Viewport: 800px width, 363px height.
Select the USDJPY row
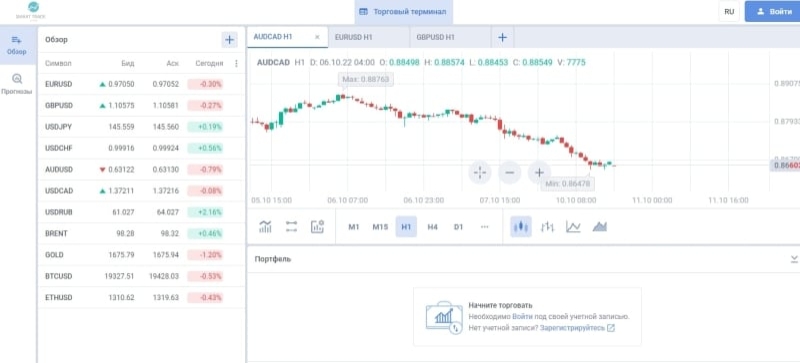pos(141,127)
